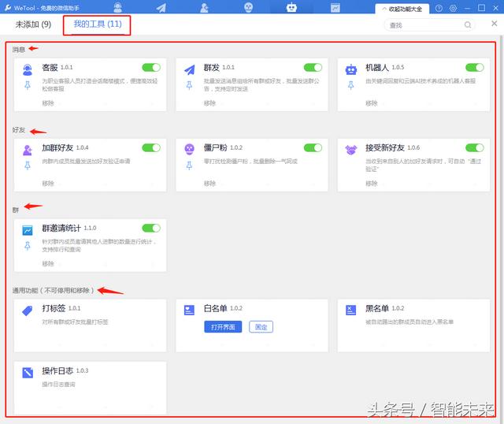Click the 黑名单 card title
The width and height of the screenshot is (504, 424).
tap(377, 308)
